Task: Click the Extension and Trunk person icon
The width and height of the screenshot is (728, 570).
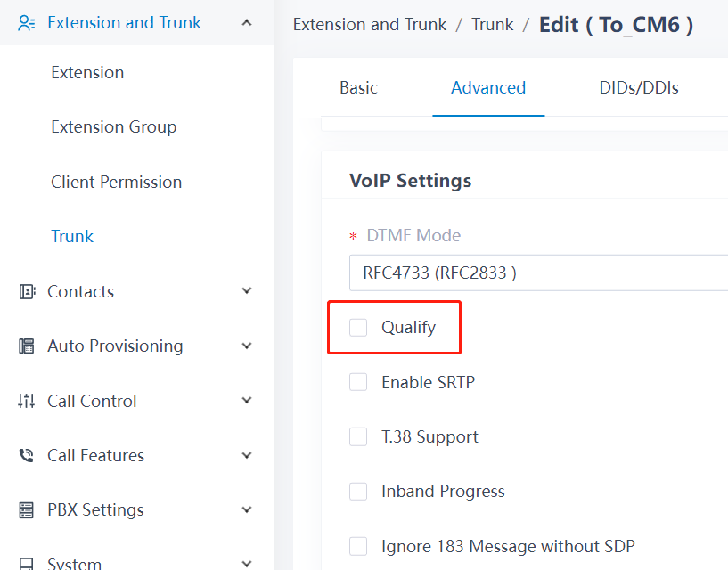Action: pos(27,23)
